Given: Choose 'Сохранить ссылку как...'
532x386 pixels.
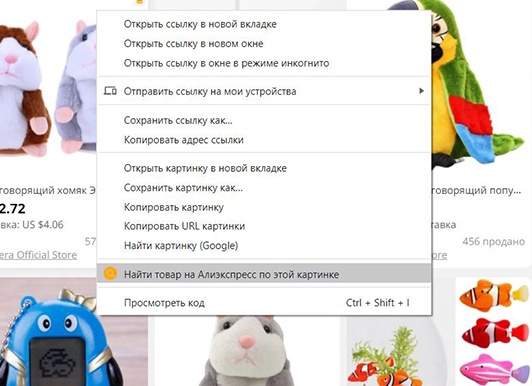Looking at the screenshot, I should (x=264, y=120).
